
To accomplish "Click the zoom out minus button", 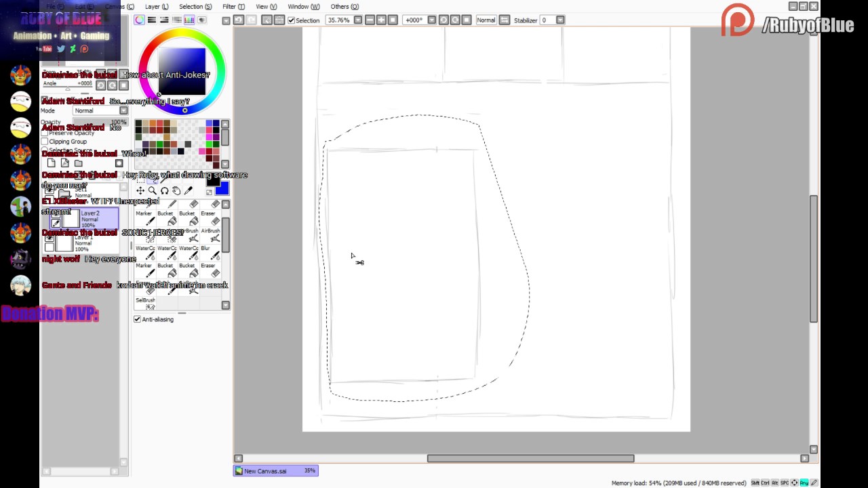I will coord(370,20).
